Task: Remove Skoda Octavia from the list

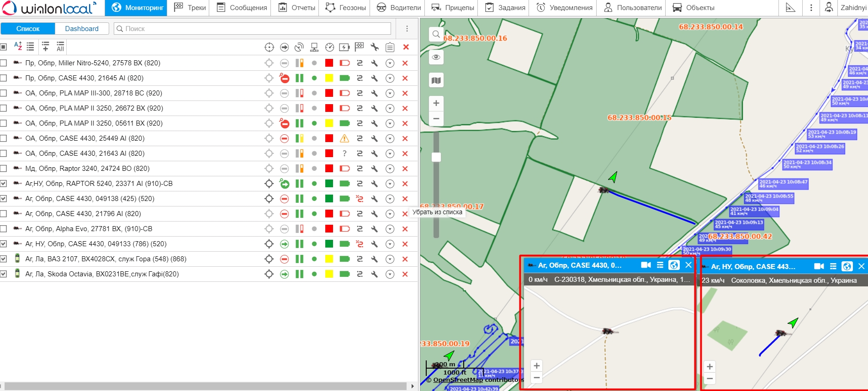Action: click(x=405, y=274)
